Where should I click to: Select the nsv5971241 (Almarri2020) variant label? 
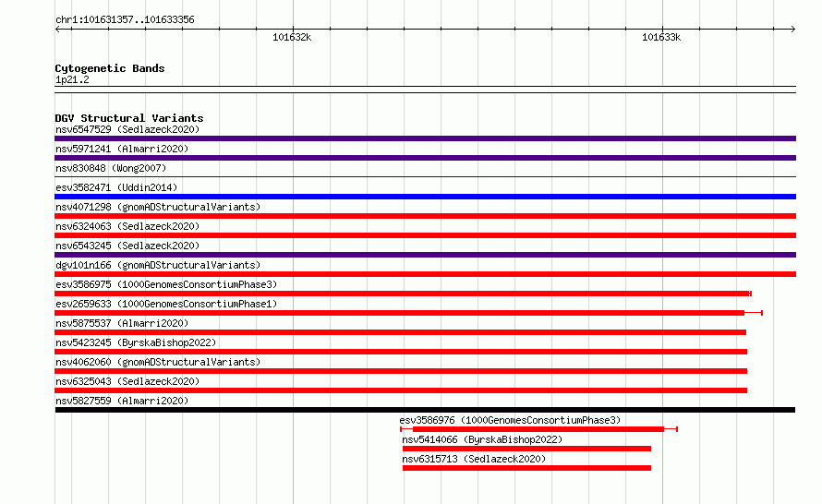click(122, 149)
